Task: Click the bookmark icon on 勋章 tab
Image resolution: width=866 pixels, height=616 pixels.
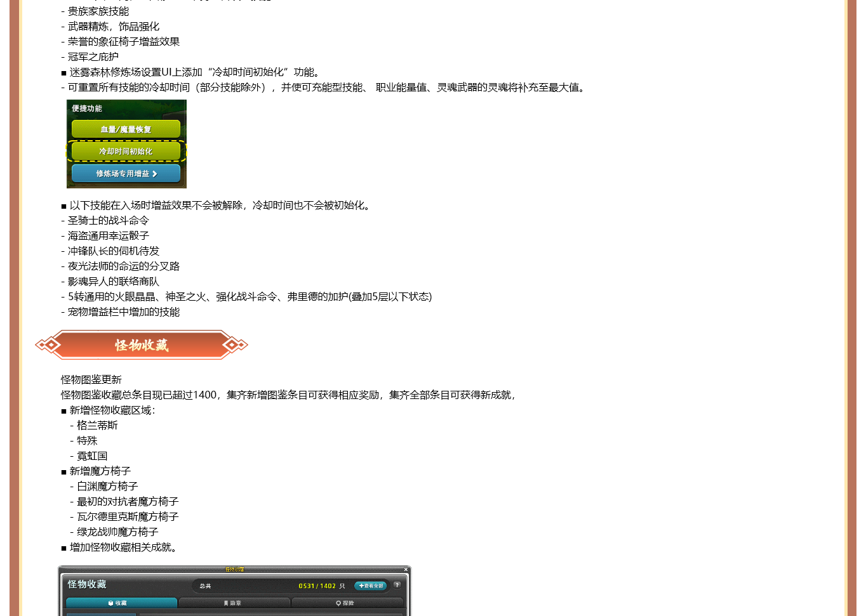Action: [225, 603]
